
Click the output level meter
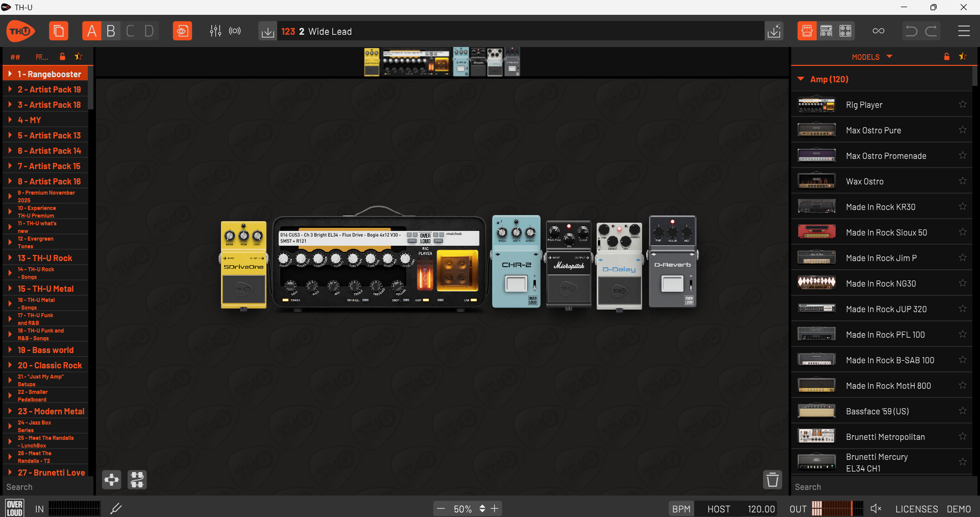837,508
